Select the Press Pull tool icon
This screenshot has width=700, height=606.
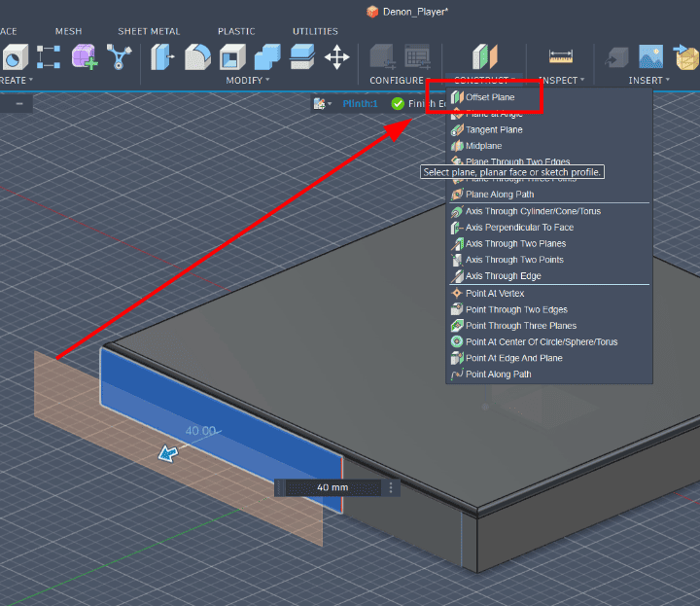(x=161, y=56)
